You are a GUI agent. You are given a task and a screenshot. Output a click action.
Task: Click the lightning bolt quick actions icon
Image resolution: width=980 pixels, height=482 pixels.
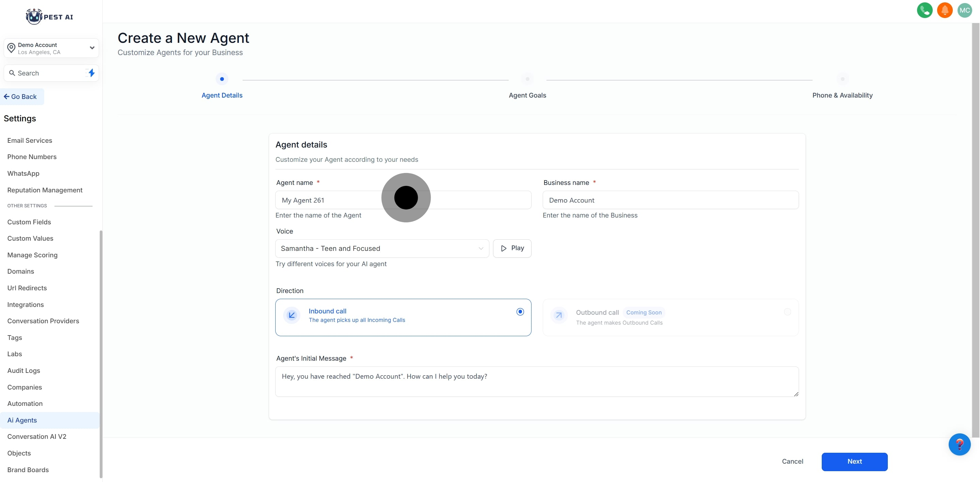(x=91, y=73)
